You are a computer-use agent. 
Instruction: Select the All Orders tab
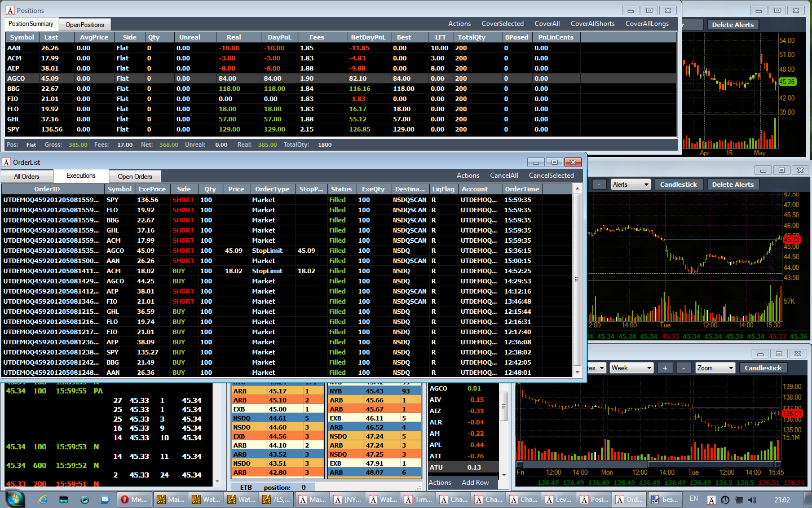[x=27, y=177]
